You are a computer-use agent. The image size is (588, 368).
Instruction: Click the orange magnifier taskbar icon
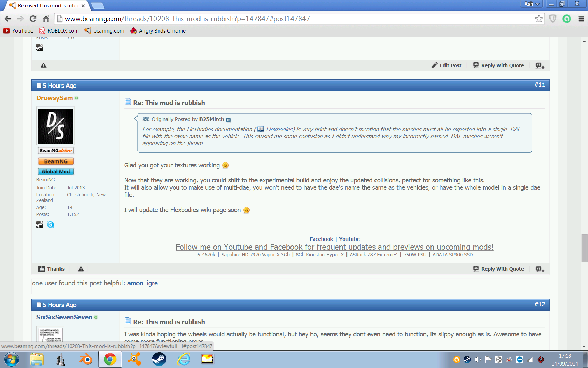[134, 360]
